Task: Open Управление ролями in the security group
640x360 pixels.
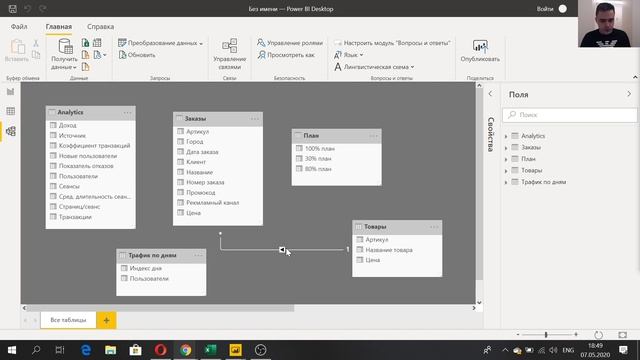Action: pos(290,43)
